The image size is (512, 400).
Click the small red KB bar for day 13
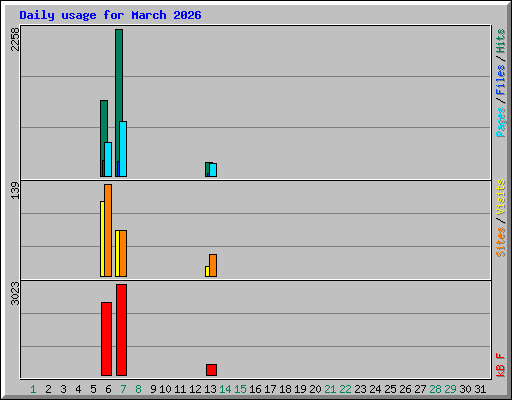(211, 370)
